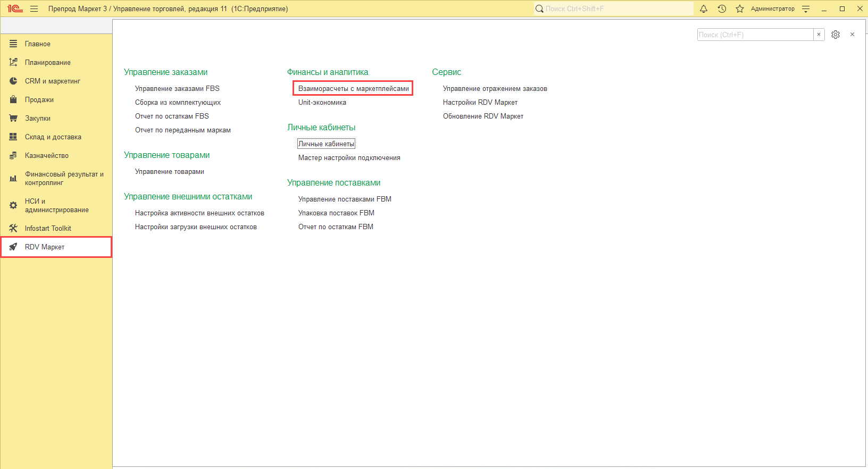The image size is (868, 469).
Task: Click the favorites star icon
Action: click(x=739, y=9)
